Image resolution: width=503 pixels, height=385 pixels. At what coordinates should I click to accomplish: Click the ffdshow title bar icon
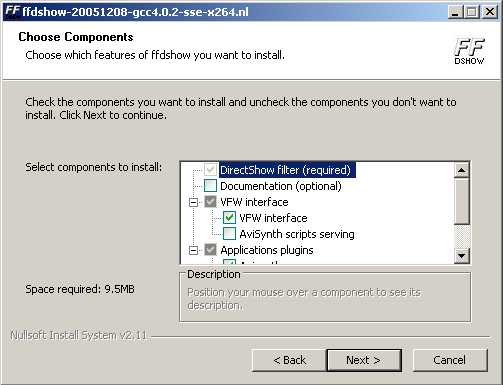(12, 12)
